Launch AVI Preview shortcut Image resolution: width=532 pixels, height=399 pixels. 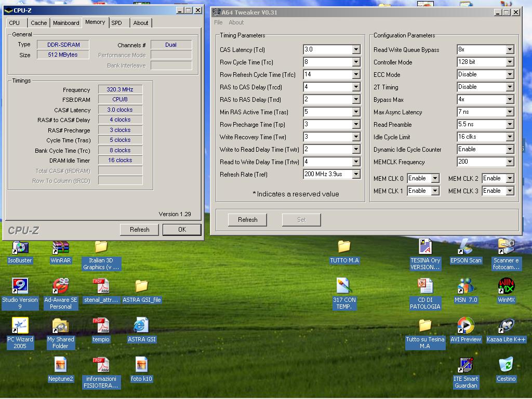[465, 330]
